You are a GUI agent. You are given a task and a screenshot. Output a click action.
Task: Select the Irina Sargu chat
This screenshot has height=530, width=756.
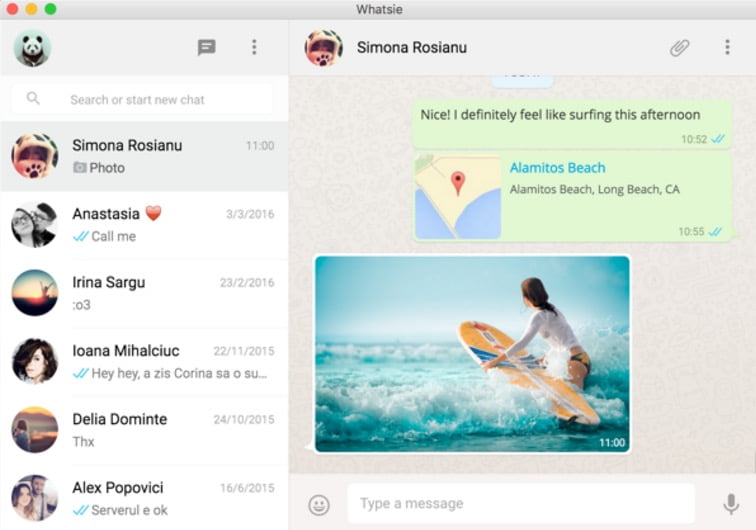pyautogui.click(x=144, y=293)
